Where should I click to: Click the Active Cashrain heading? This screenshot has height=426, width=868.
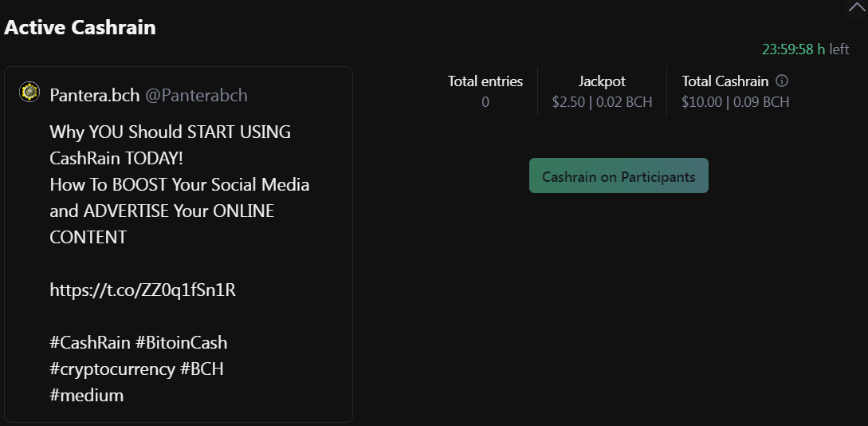coord(80,27)
